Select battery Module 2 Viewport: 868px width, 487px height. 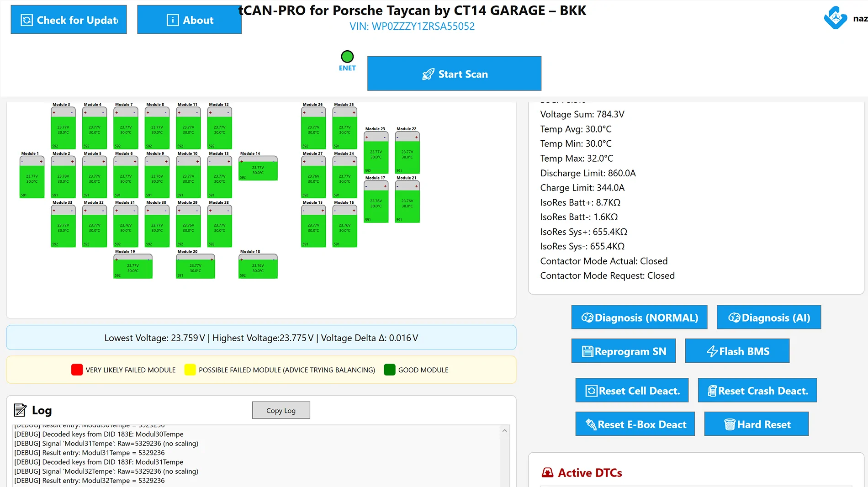63,177
